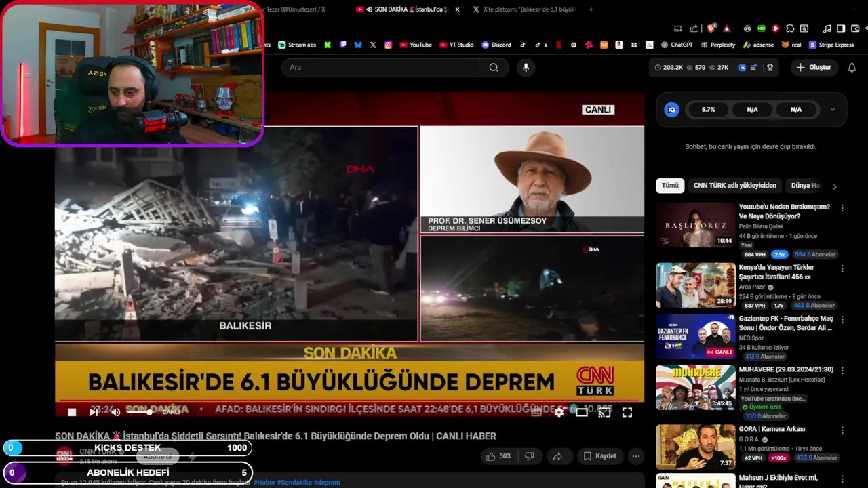This screenshot has height=488, width=868.
Task: Dislike the CNN Türk video
Action: [530, 456]
